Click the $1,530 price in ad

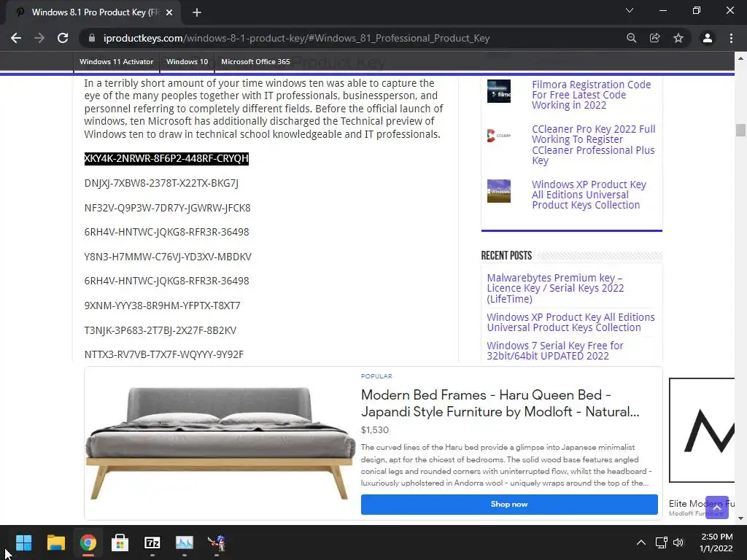(375, 430)
